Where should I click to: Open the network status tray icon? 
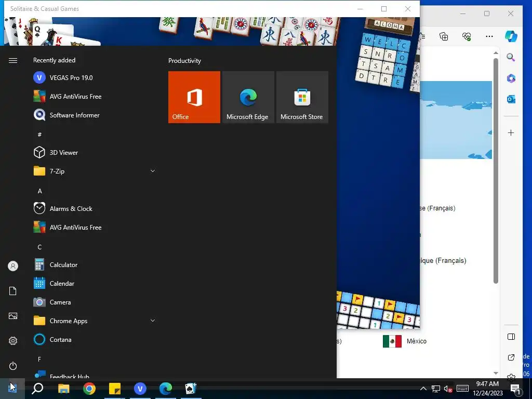click(x=436, y=389)
